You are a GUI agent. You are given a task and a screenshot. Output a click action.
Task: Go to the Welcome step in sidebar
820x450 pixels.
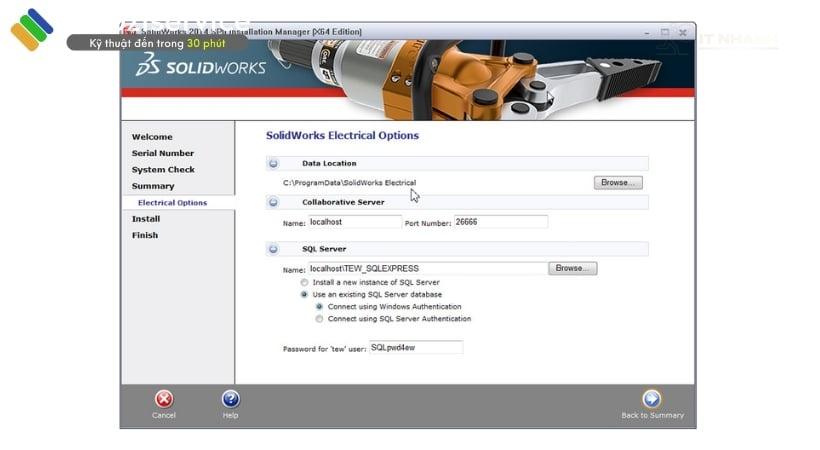click(x=152, y=137)
